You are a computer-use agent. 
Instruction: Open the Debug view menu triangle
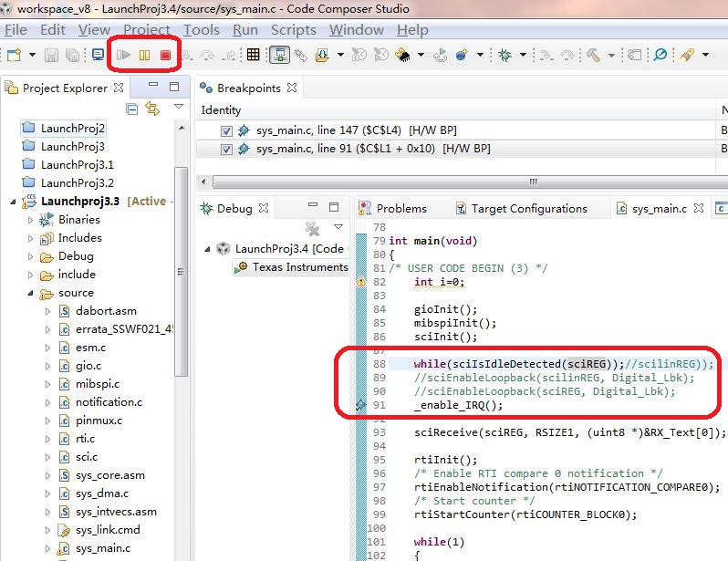coord(338,226)
